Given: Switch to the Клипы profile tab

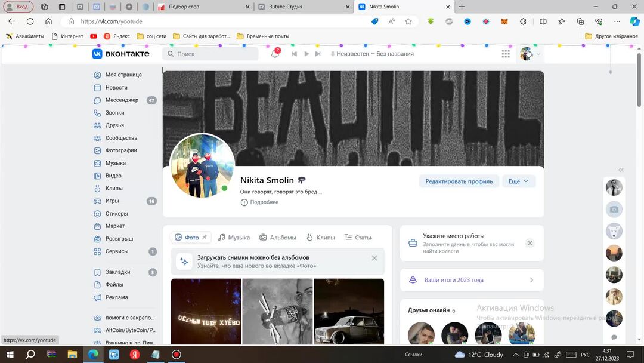Looking at the screenshot, I should [x=320, y=237].
